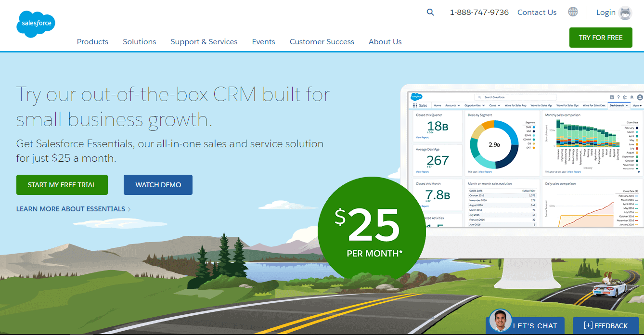Screen dimensions: 644x335
Task: Click the TRY FOR FREE button
Action: pyautogui.click(x=601, y=38)
